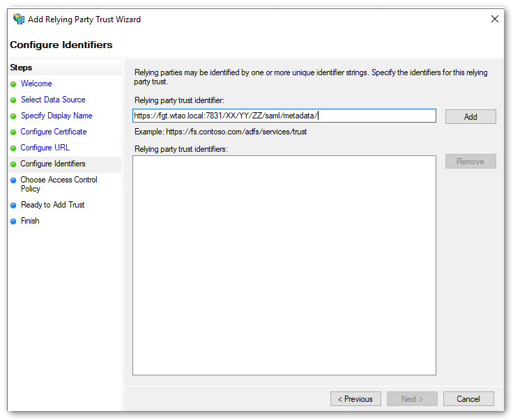Jump to Specify Display Name step

[56, 116]
